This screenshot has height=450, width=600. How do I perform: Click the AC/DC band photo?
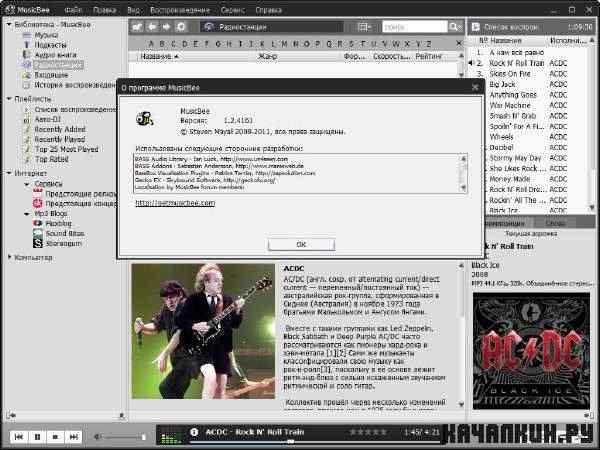click(203, 331)
